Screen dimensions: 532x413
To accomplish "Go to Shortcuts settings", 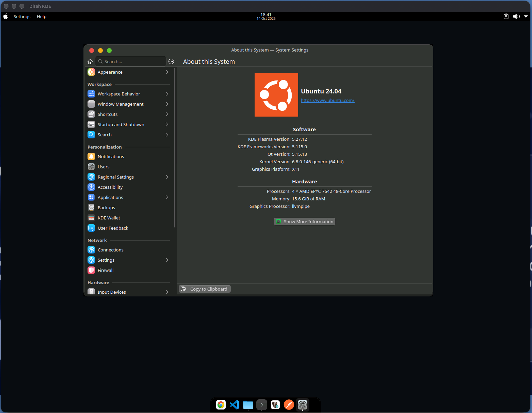I will pyautogui.click(x=128, y=114).
